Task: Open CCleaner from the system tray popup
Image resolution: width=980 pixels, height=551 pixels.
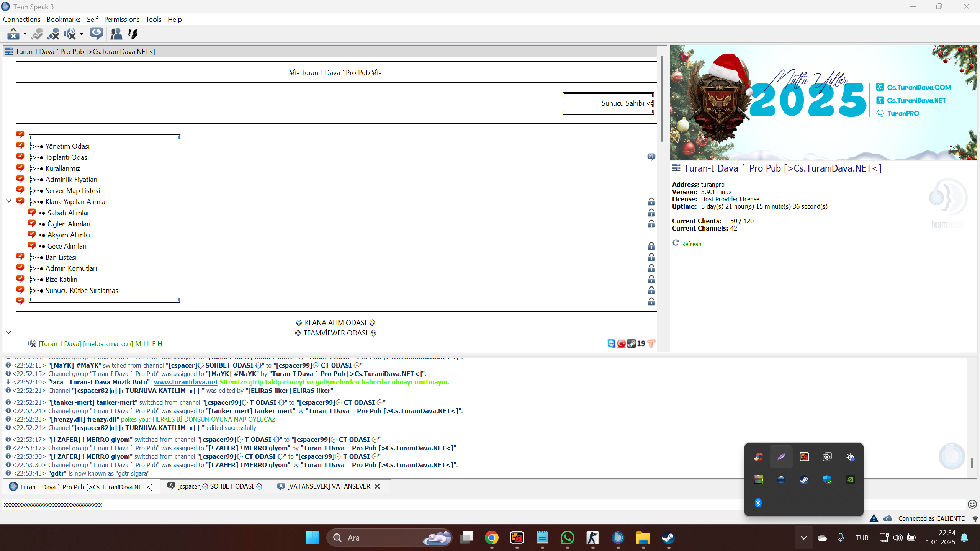Action: pos(758,456)
